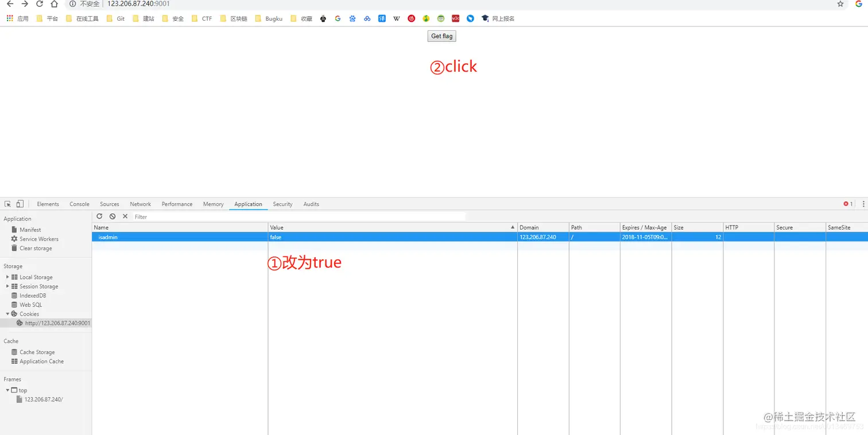868x435 pixels.
Task: Click the 2018-11-05T09 expiry cell
Action: click(646, 237)
